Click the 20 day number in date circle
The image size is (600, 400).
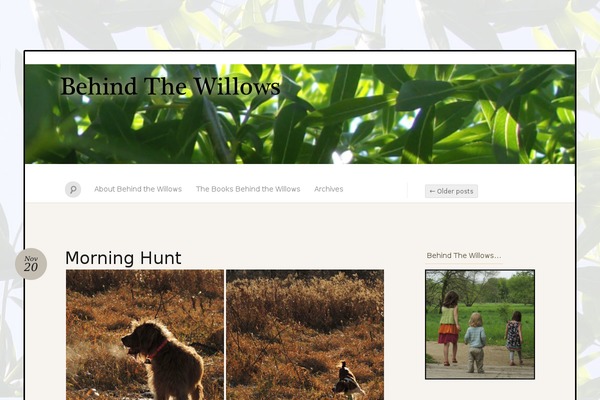coord(31,267)
